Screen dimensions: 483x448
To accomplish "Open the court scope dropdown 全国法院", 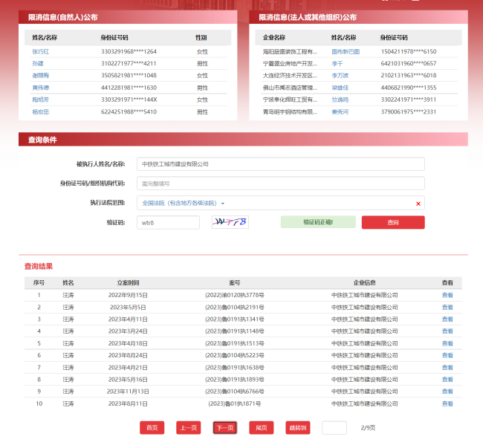I will (183, 204).
